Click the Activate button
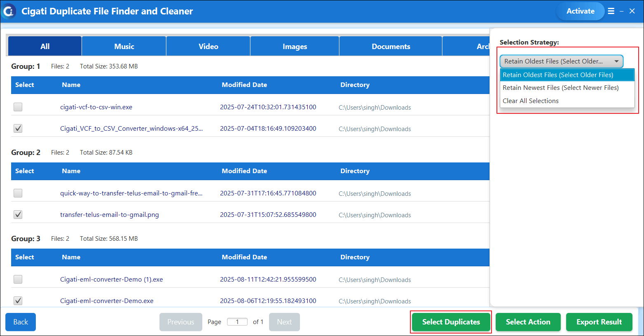 tap(580, 11)
